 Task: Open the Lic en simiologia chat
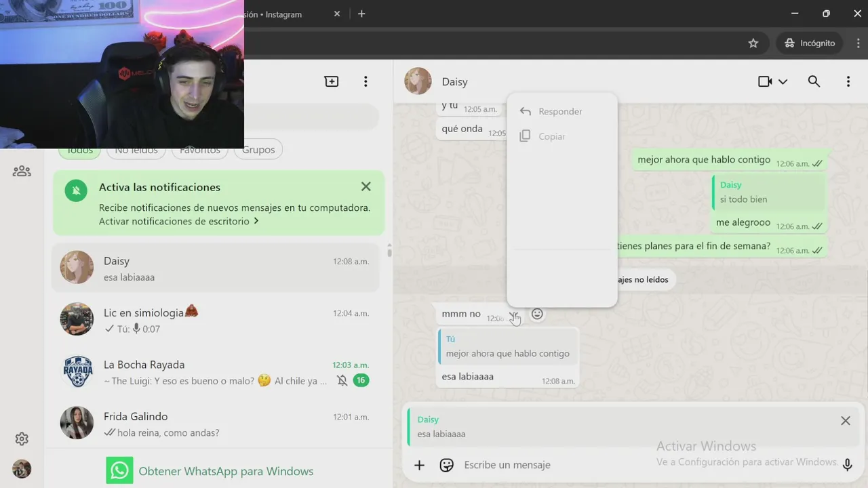(x=216, y=320)
